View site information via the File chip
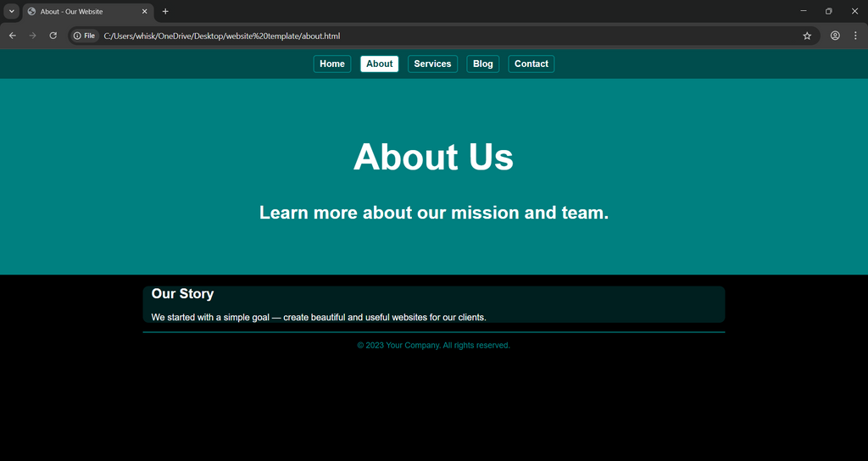The height and width of the screenshot is (461, 868). coord(84,36)
